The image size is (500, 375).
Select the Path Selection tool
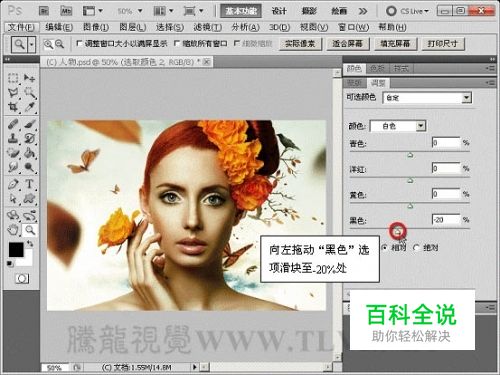(x=13, y=198)
